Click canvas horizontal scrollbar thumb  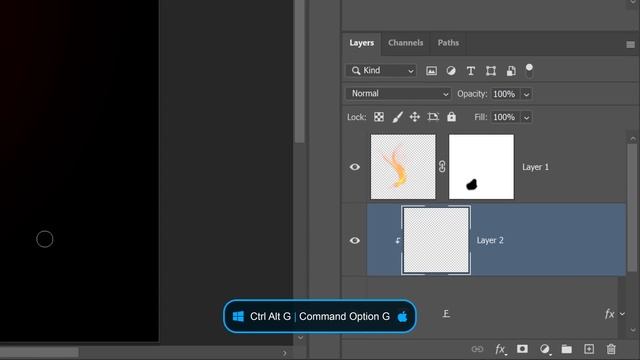coord(39,352)
